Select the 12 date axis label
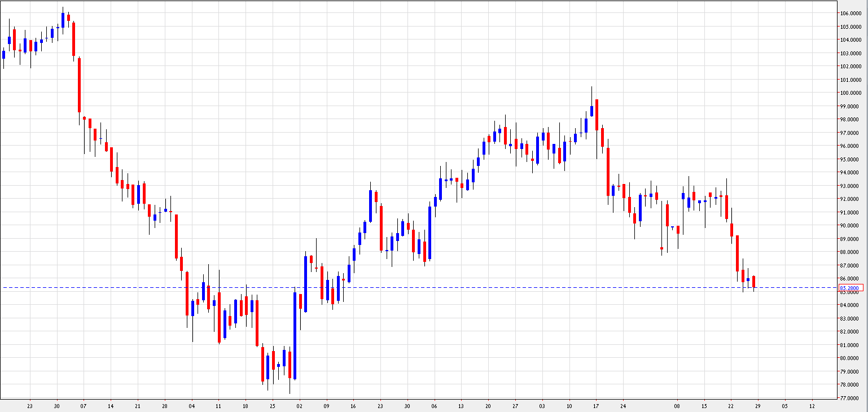This screenshot has height=412, width=868. click(812, 406)
